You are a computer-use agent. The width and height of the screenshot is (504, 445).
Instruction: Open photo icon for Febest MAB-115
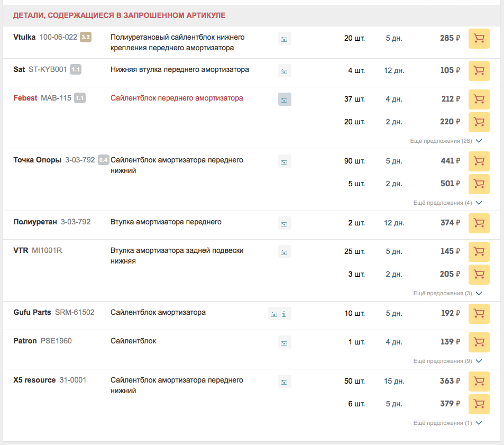pyautogui.click(x=285, y=99)
